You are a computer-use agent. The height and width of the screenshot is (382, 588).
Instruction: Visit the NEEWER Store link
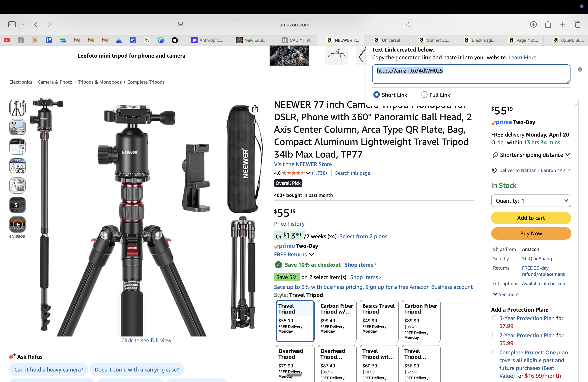point(303,164)
